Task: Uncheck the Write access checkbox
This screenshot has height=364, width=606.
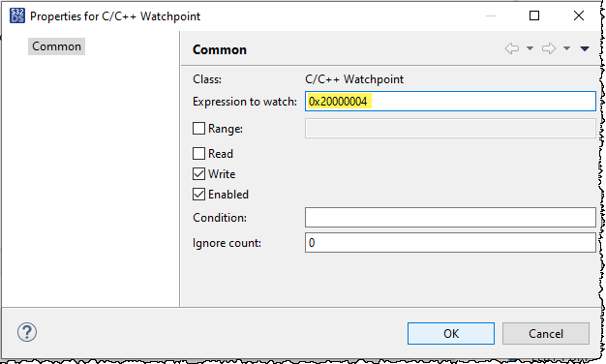Action: 198,174
